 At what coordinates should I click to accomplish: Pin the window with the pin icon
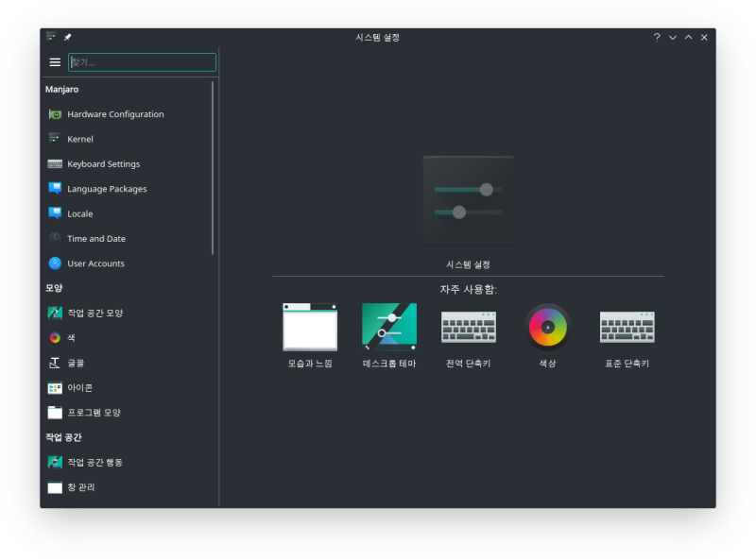click(x=65, y=38)
